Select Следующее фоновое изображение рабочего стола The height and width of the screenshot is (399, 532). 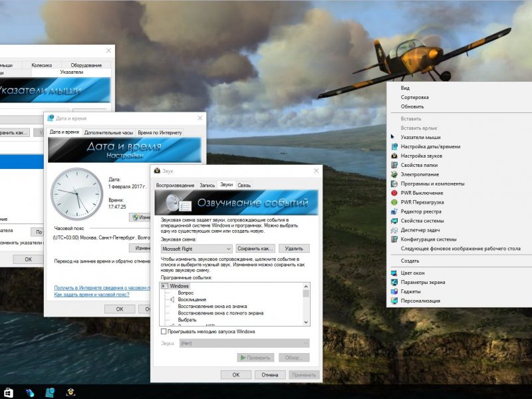point(460,248)
